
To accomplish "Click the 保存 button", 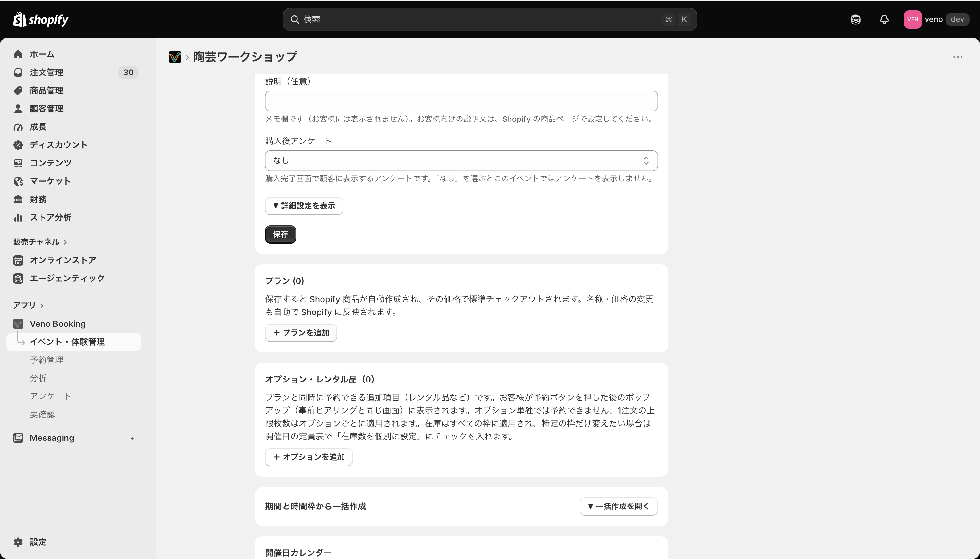I will [x=280, y=234].
